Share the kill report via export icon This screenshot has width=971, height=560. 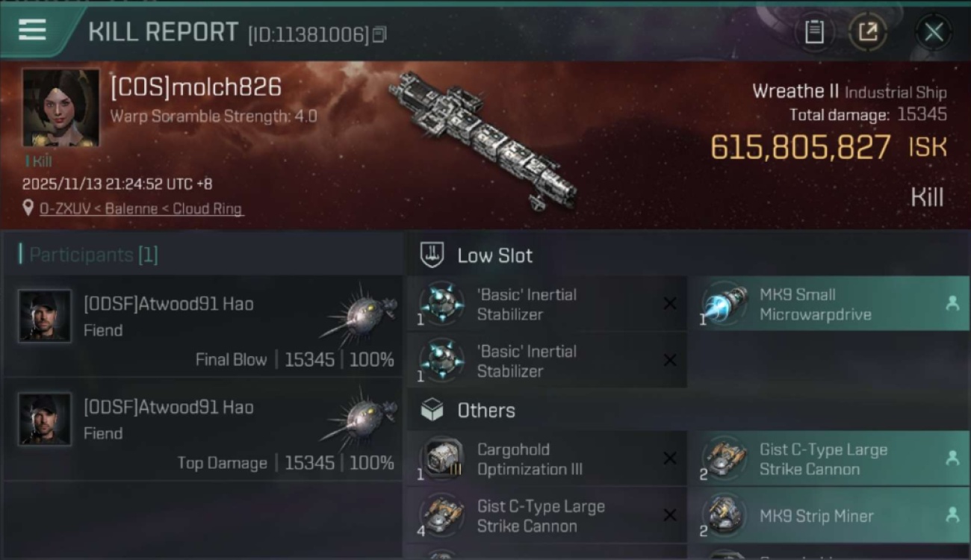[867, 32]
